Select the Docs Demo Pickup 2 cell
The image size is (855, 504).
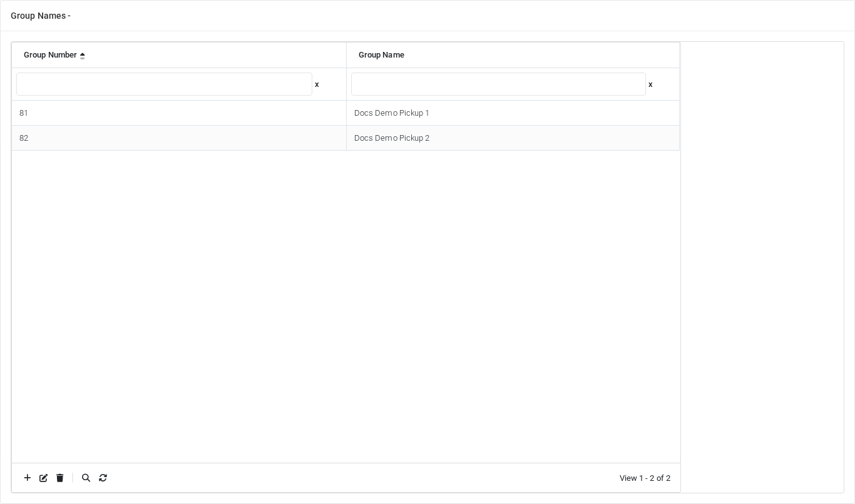tap(513, 138)
